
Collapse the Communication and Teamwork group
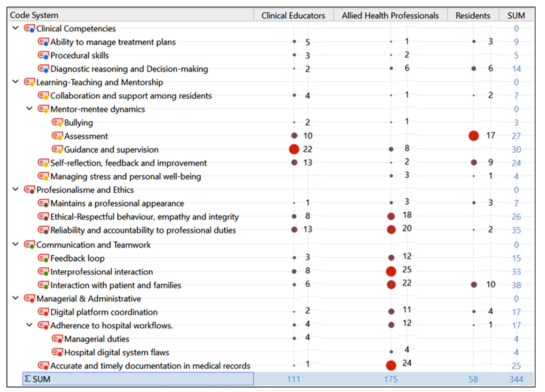tap(15, 244)
